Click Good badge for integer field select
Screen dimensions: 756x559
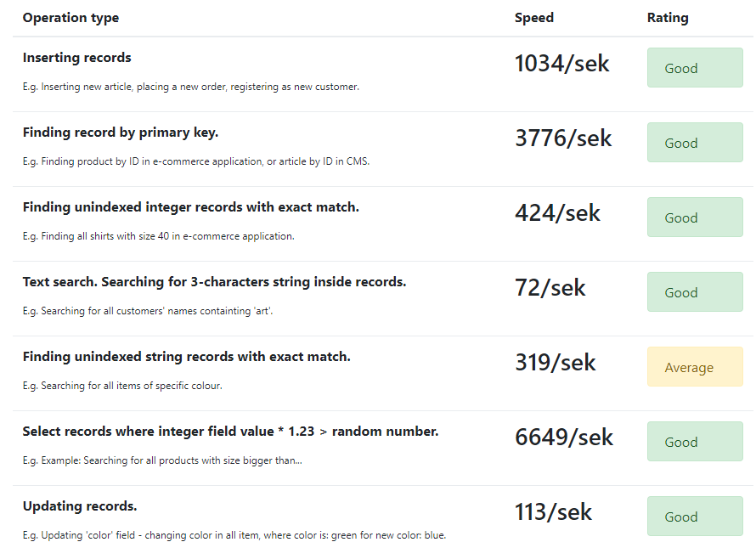click(x=695, y=441)
